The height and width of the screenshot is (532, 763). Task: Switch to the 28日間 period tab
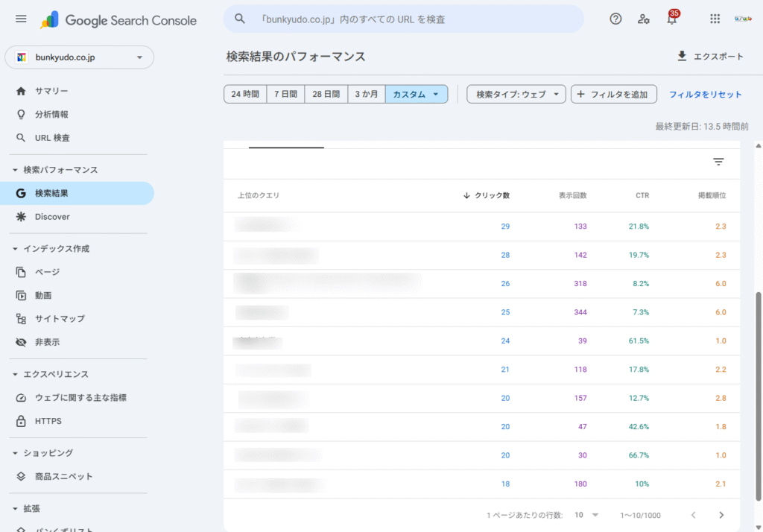tap(326, 94)
